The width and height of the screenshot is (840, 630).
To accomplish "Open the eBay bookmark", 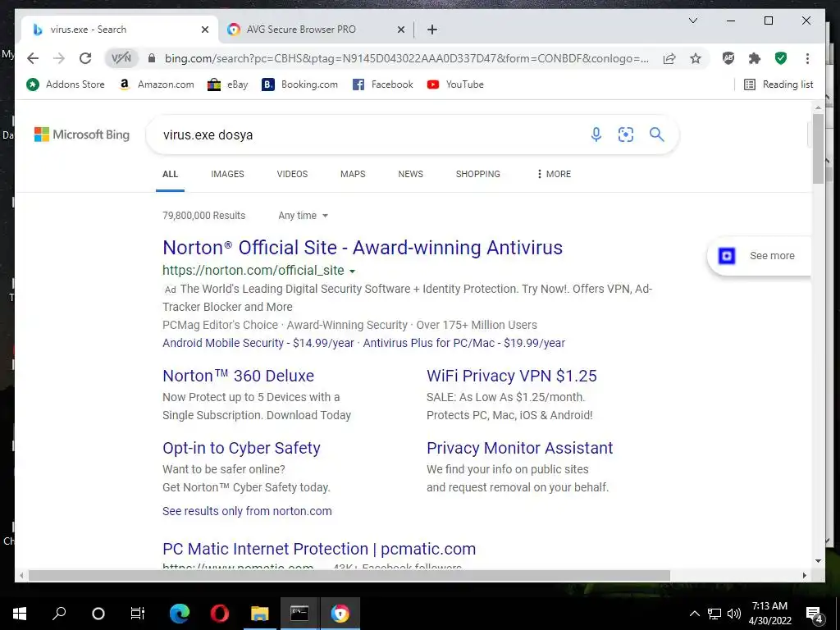I will 228,84.
